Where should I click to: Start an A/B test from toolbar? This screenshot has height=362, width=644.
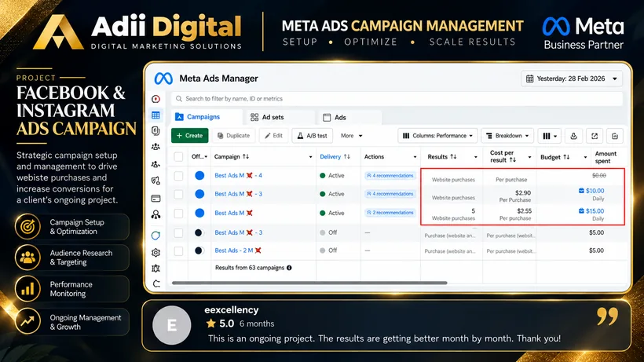coord(312,135)
